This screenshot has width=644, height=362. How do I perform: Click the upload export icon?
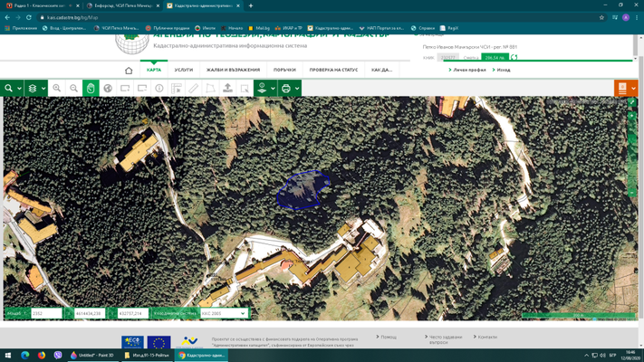pos(228,89)
